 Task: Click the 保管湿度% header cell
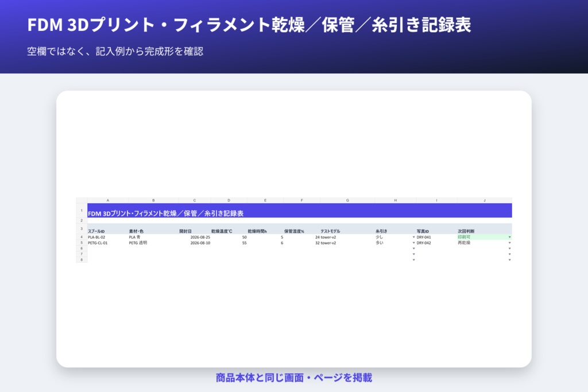pyautogui.click(x=301, y=229)
